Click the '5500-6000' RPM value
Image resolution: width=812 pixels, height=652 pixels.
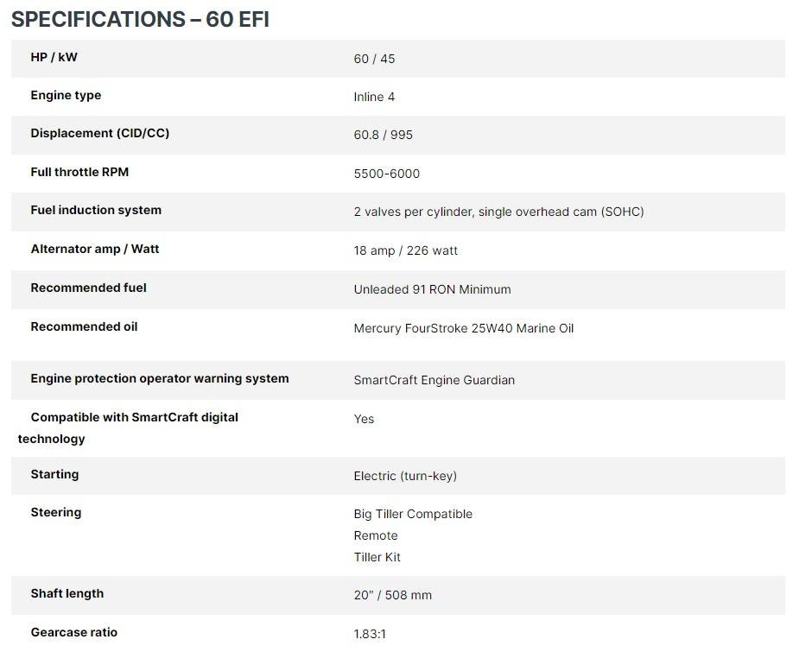pos(386,174)
